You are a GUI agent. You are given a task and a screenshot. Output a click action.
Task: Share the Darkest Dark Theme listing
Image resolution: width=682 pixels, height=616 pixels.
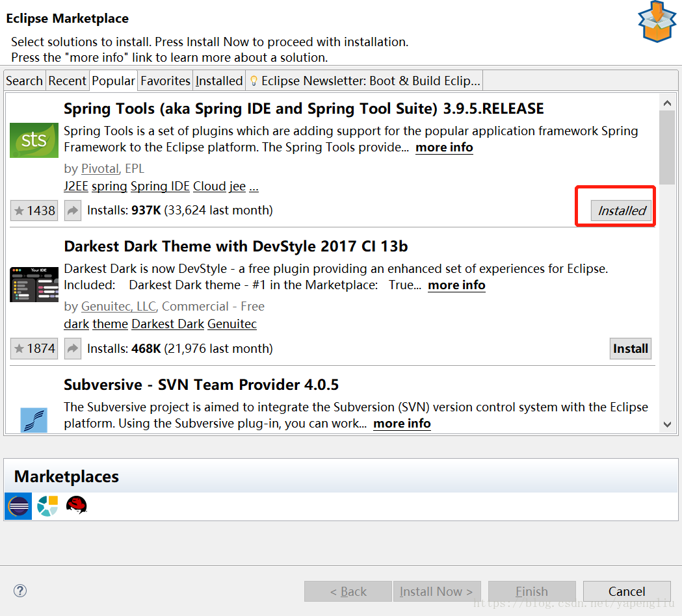point(73,349)
